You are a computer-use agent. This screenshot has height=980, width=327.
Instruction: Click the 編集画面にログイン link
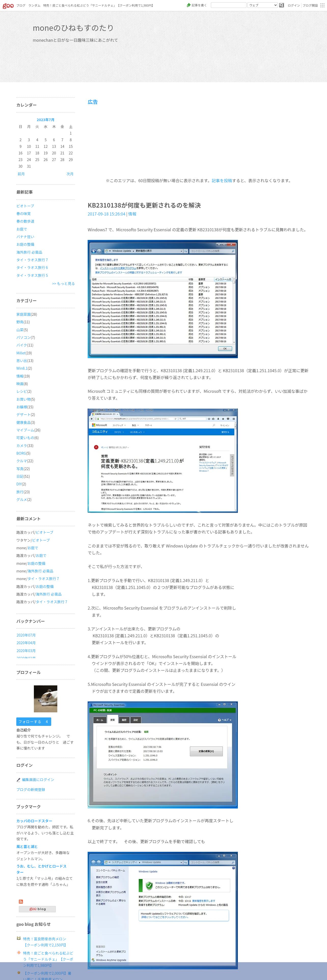pos(38,780)
